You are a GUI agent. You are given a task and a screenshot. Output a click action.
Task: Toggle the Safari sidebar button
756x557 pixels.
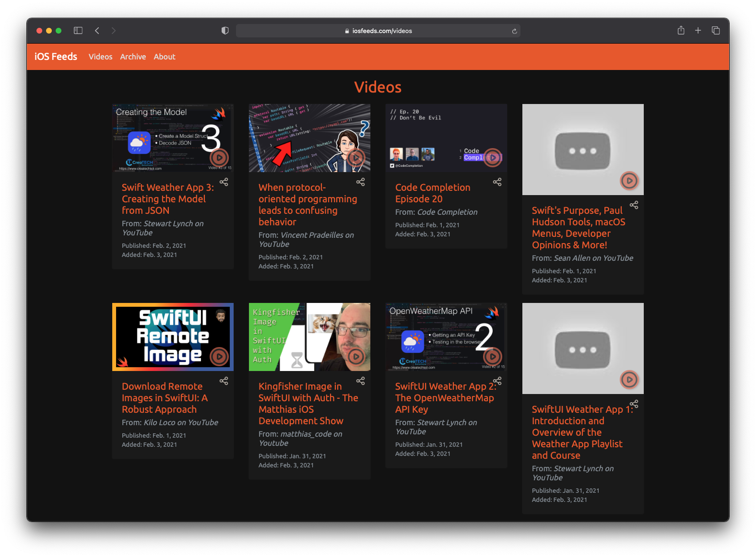78,31
